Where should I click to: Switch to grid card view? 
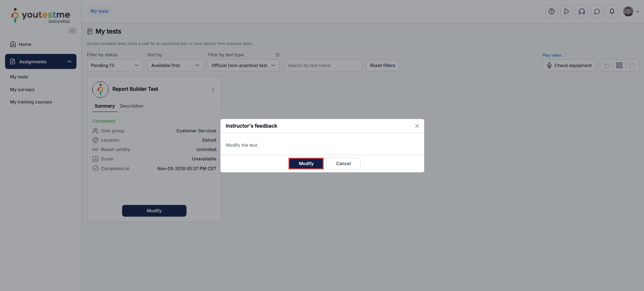point(619,65)
